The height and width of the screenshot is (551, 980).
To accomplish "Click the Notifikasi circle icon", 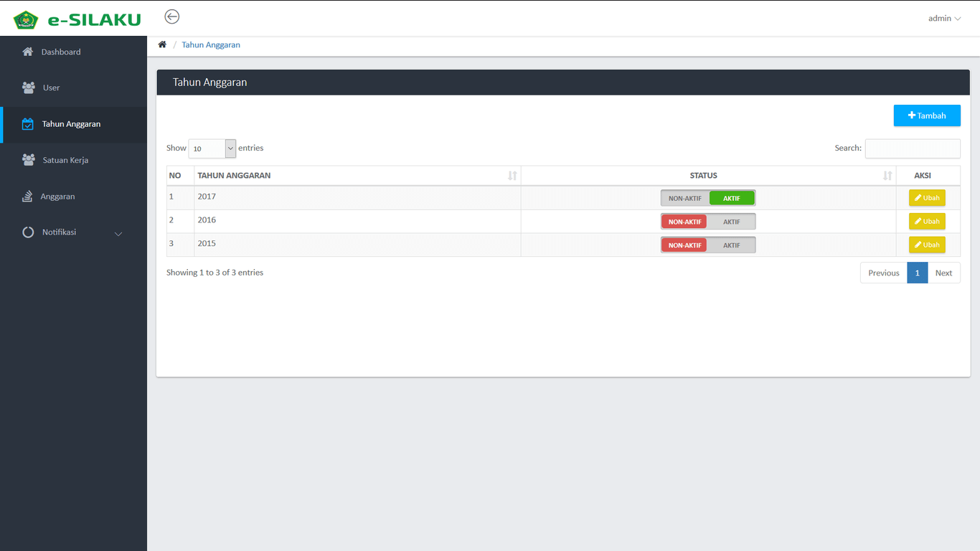I will (28, 232).
